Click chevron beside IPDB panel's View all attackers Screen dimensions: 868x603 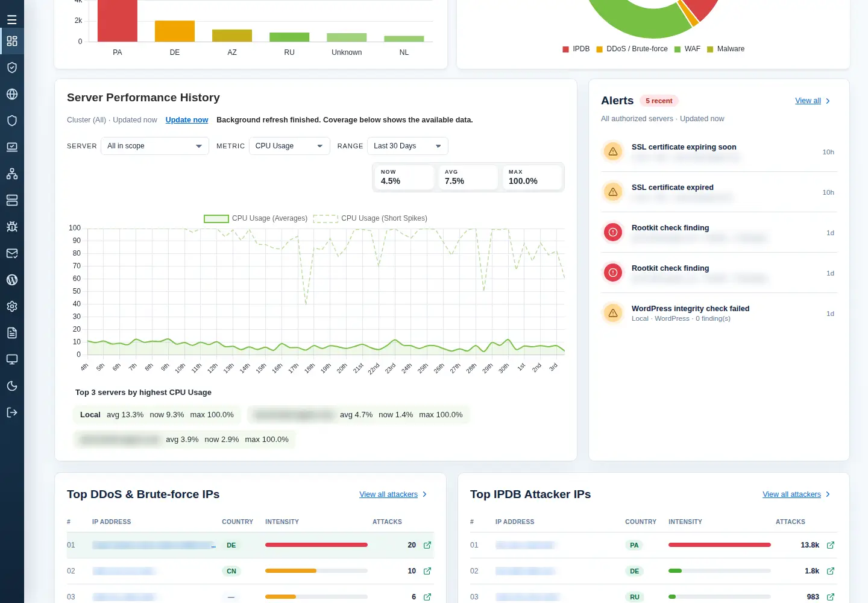[x=828, y=494]
